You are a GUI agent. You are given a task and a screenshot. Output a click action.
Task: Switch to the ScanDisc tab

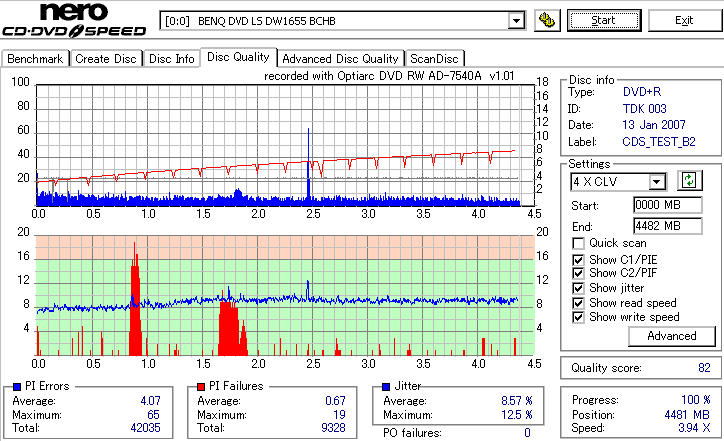point(434,59)
